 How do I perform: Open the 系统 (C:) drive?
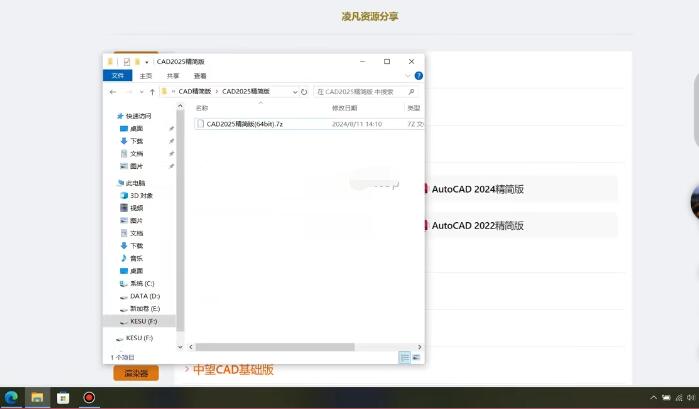click(142, 283)
